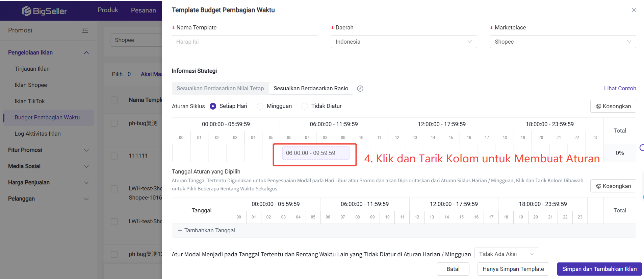Click the plus icon to Tambahkan Tanggal
Viewport: 644px width, 279px height.
tap(180, 231)
